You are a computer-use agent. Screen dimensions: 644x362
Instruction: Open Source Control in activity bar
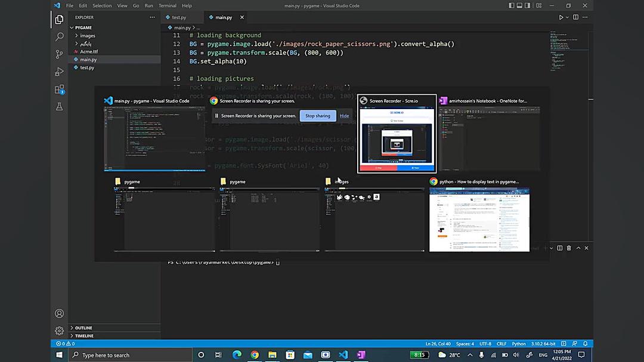pyautogui.click(x=59, y=54)
